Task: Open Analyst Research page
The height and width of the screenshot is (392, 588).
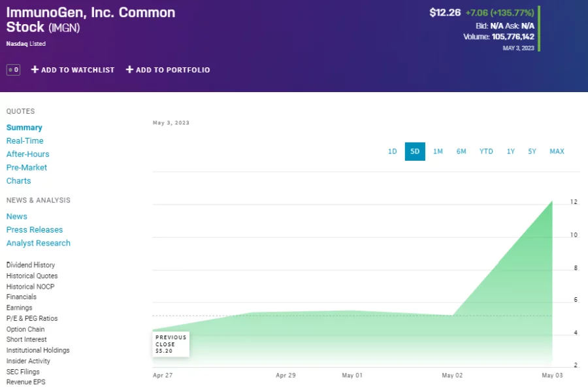Action: pyautogui.click(x=39, y=243)
